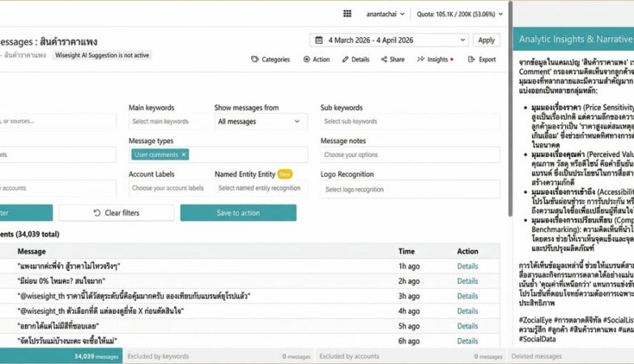Viewport: 634px width, 364px height.
Task: Click the Message types field
Action: point(219,154)
